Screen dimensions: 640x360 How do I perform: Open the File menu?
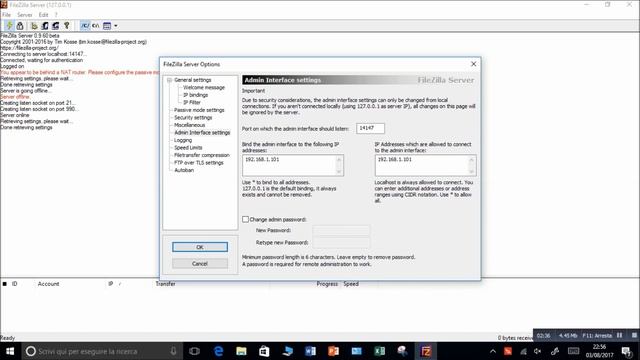[7, 15]
